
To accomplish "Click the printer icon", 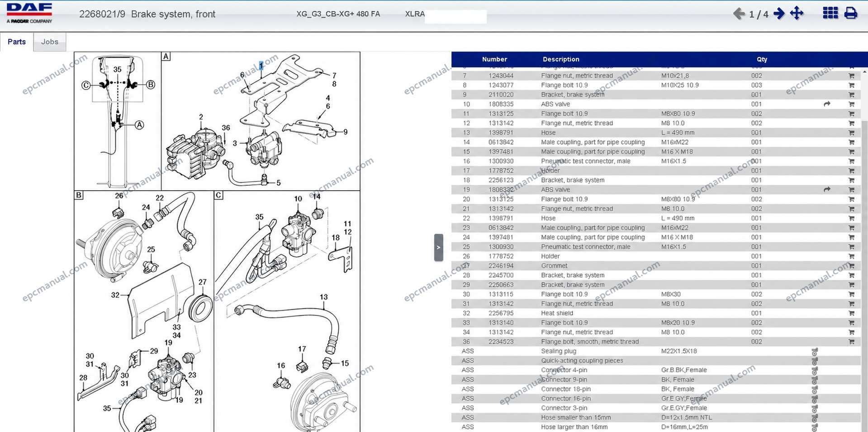I will (850, 13).
